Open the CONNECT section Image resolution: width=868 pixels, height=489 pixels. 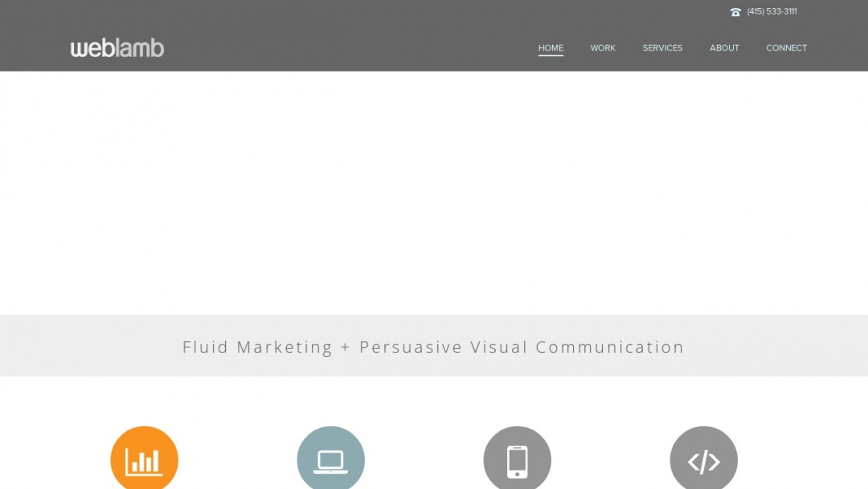point(786,47)
